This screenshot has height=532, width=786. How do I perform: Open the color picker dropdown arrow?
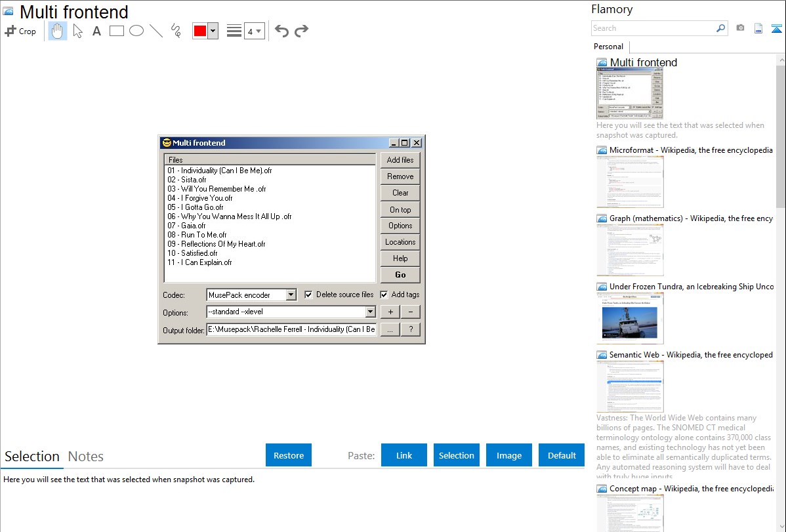point(213,31)
